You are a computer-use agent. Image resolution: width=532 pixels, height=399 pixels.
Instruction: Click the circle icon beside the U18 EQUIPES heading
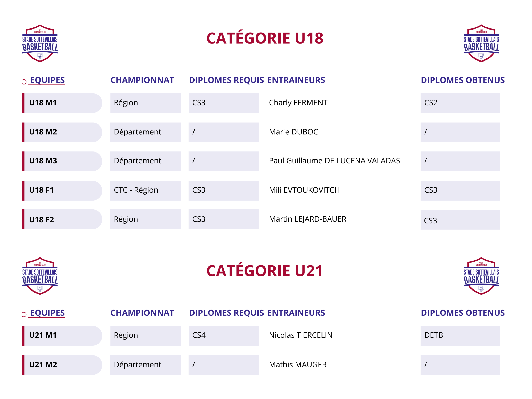pos(24,82)
